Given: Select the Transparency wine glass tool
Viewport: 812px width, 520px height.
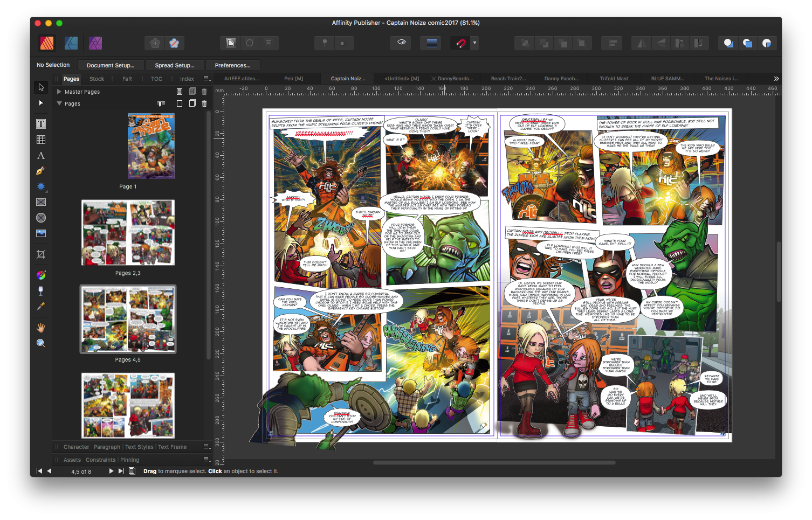Looking at the screenshot, I should 41,291.
